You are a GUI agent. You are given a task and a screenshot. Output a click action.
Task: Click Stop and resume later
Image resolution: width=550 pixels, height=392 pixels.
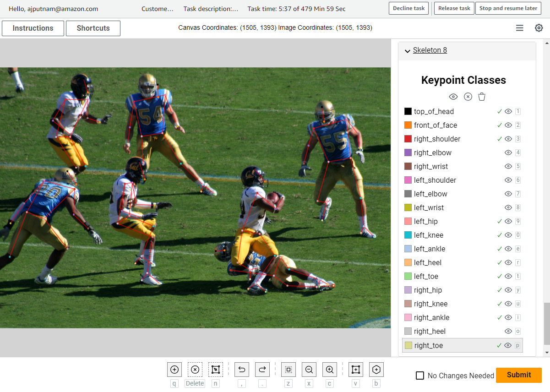(508, 8)
